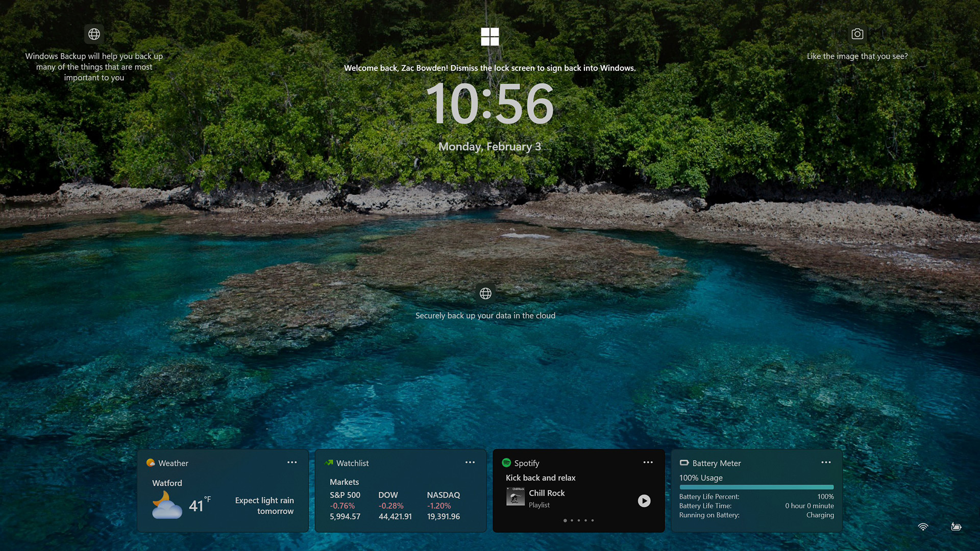Click the Windows Backup globe icon top-left

point(94,34)
